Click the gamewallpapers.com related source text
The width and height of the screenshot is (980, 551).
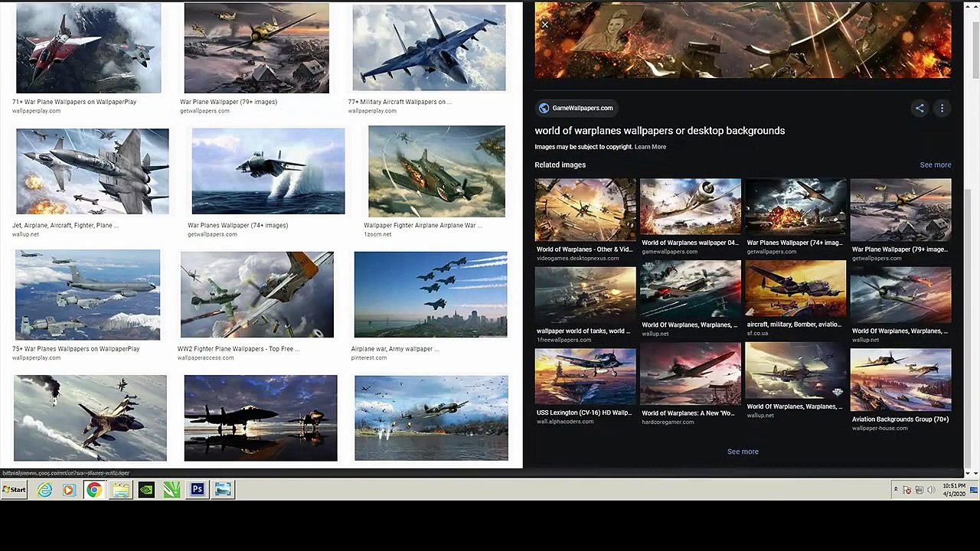tap(670, 252)
